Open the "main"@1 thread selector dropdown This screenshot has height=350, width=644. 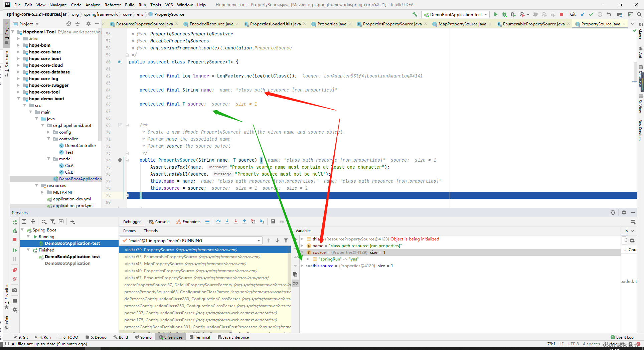(x=259, y=240)
